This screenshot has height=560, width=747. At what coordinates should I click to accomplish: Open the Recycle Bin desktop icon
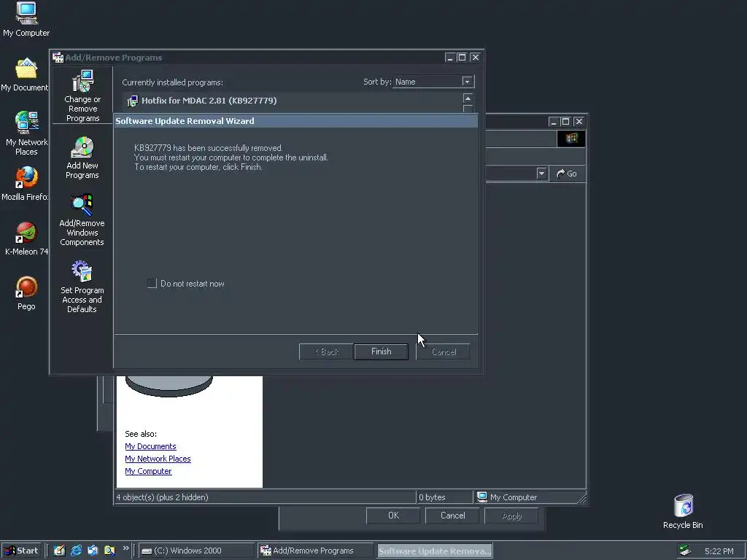point(683,512)
